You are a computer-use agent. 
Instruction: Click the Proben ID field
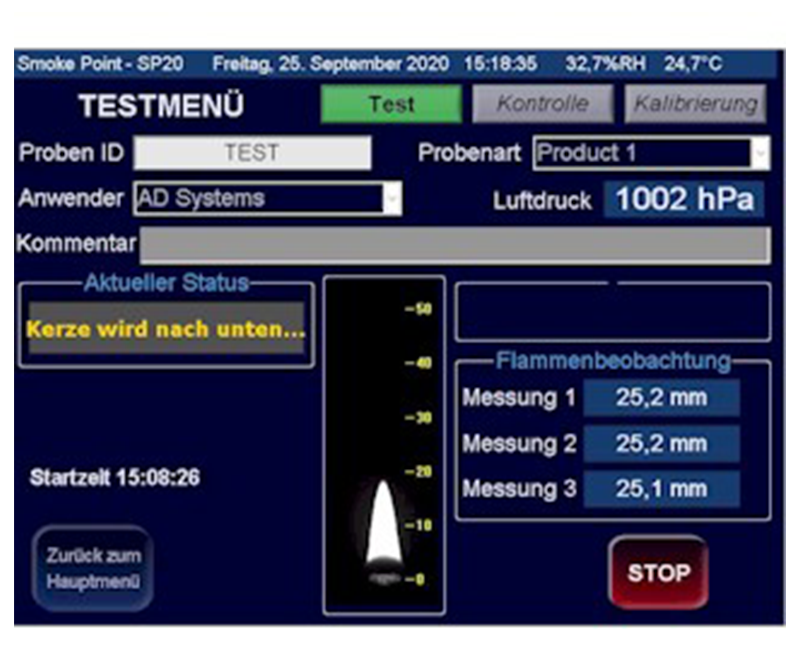pos(252,153)
